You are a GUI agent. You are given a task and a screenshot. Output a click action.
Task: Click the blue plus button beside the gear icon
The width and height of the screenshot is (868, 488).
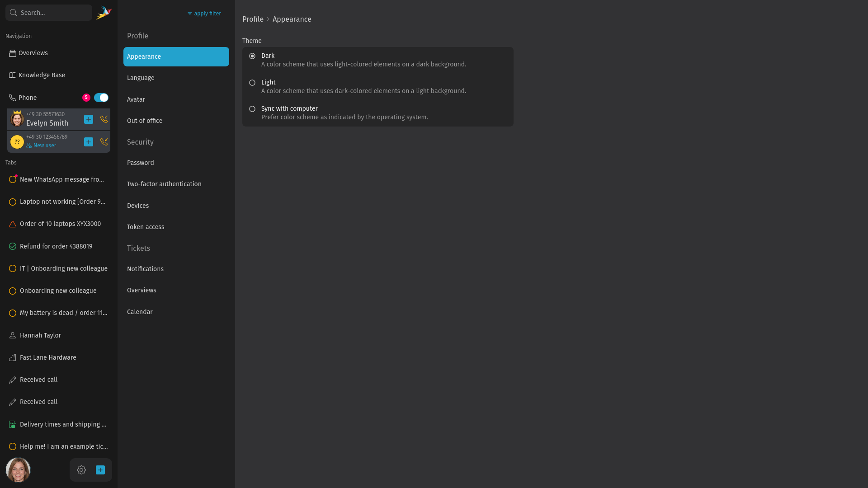tap(100, 470)
